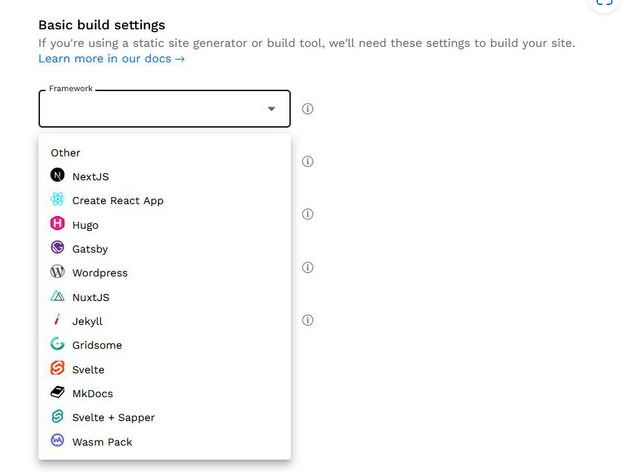This screenshot has width=624, height=472.
Task: Click the expand icon at top right
Action: [x=603, y=3]
